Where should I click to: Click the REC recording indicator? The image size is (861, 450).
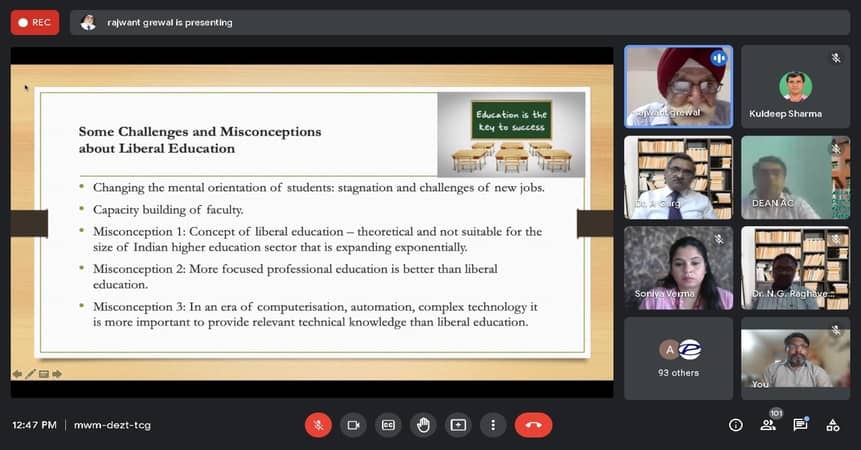(x=35, y=22)
